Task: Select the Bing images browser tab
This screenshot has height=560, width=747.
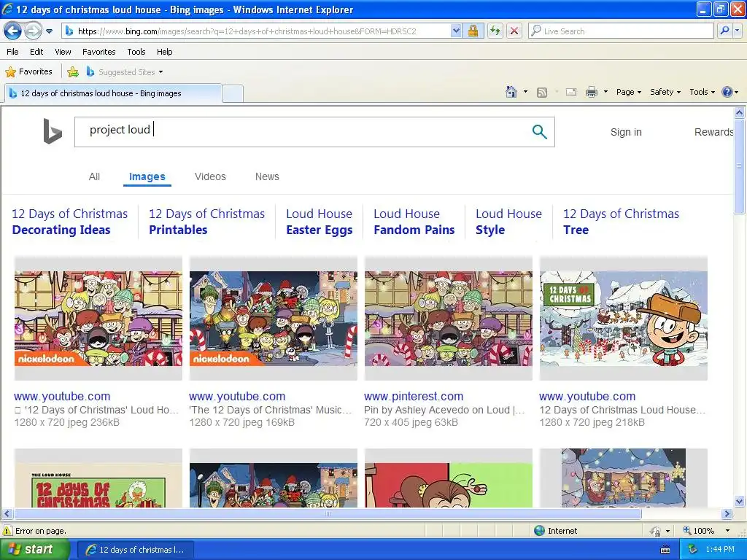Action: [112, 93]
